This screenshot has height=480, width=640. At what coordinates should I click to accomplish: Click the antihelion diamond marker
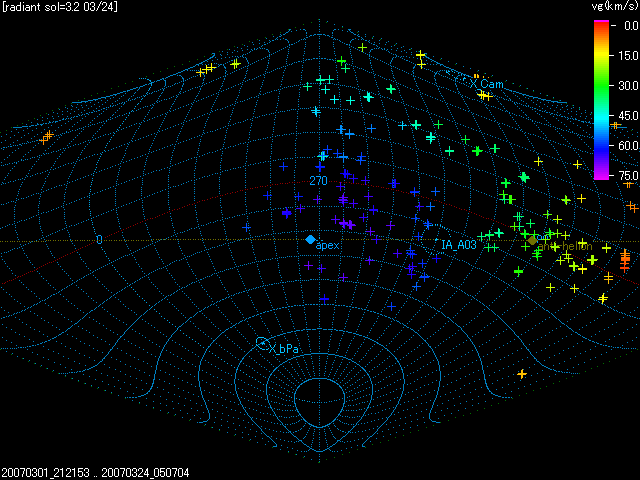532,240
